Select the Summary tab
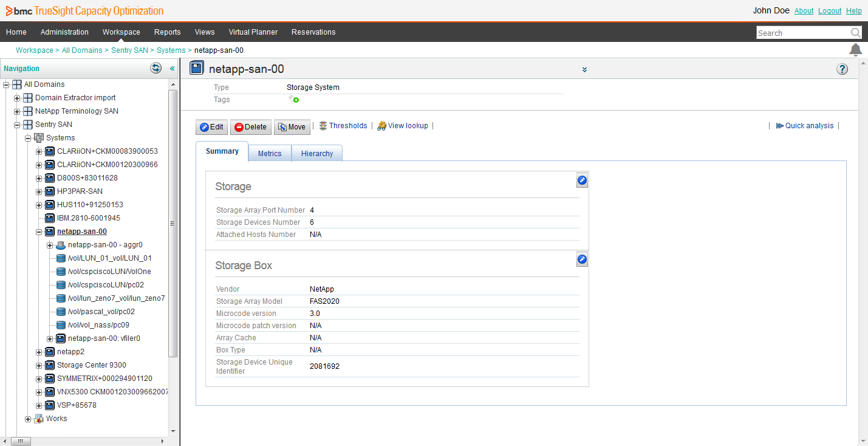Image resolution: width=868 pixels, height=446 pixels. tap(222, 151)
